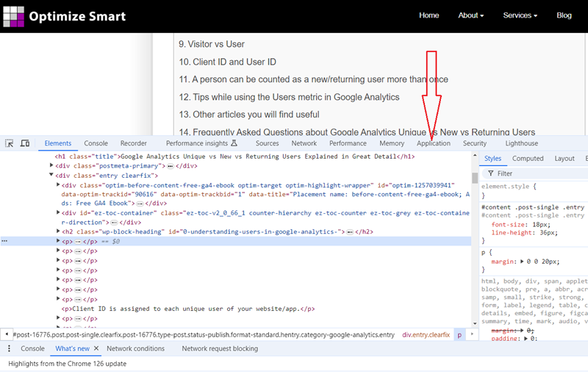Viewport: 588px width, 374px height.
Task: Click the ellipsis beside the selected p row
Action: [4, 241]
